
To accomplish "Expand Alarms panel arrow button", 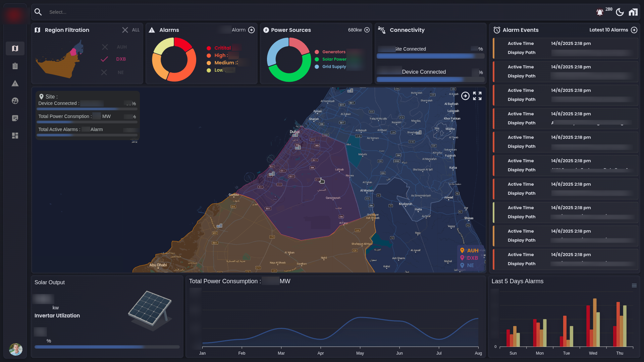I will (x=251, y=30).
